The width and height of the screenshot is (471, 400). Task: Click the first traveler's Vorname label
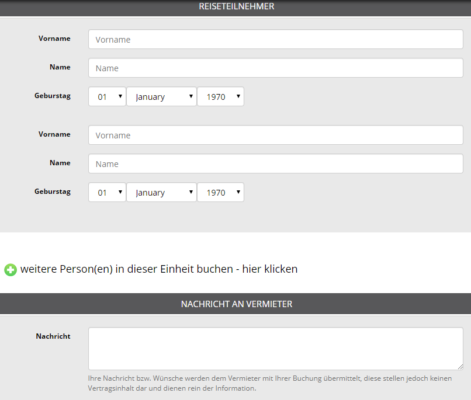[54, 38]
